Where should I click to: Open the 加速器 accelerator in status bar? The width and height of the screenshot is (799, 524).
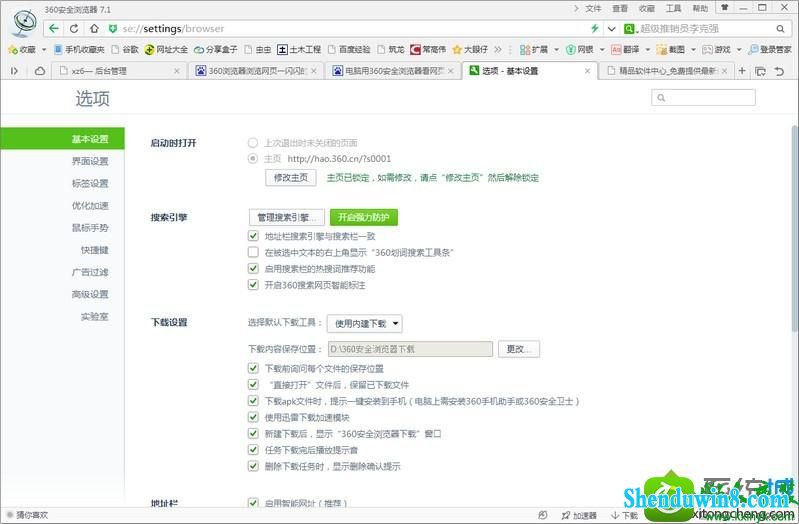578,515
